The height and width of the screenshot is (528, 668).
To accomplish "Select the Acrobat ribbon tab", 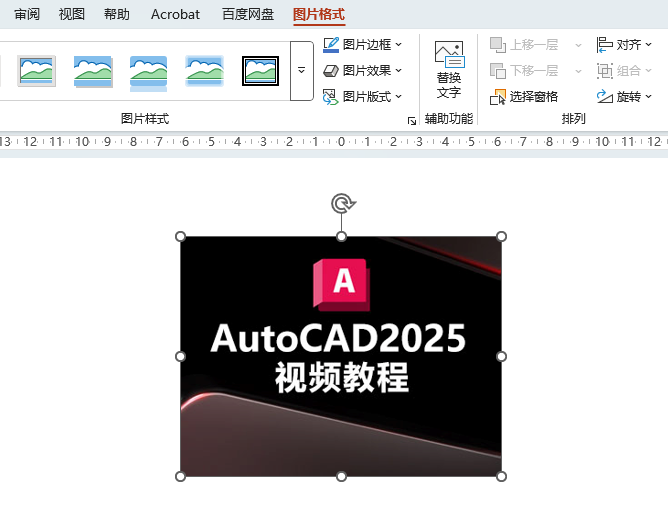I will pyautogui.click(x=175, y=14).
